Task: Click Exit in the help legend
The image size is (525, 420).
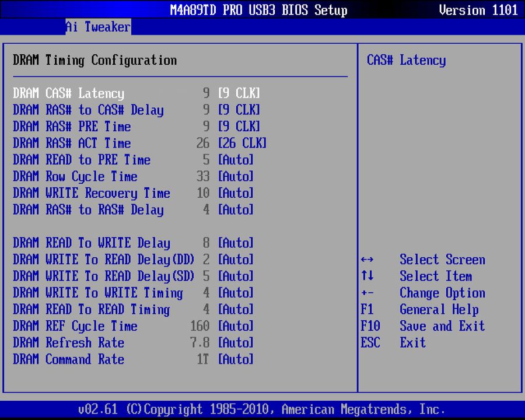Action: 412,342
